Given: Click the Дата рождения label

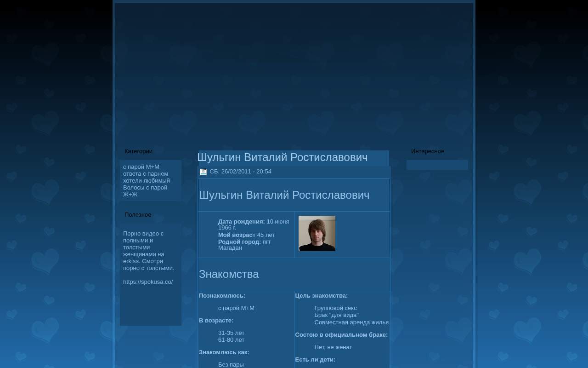Looking at the screenshot, I should (242, 222).
